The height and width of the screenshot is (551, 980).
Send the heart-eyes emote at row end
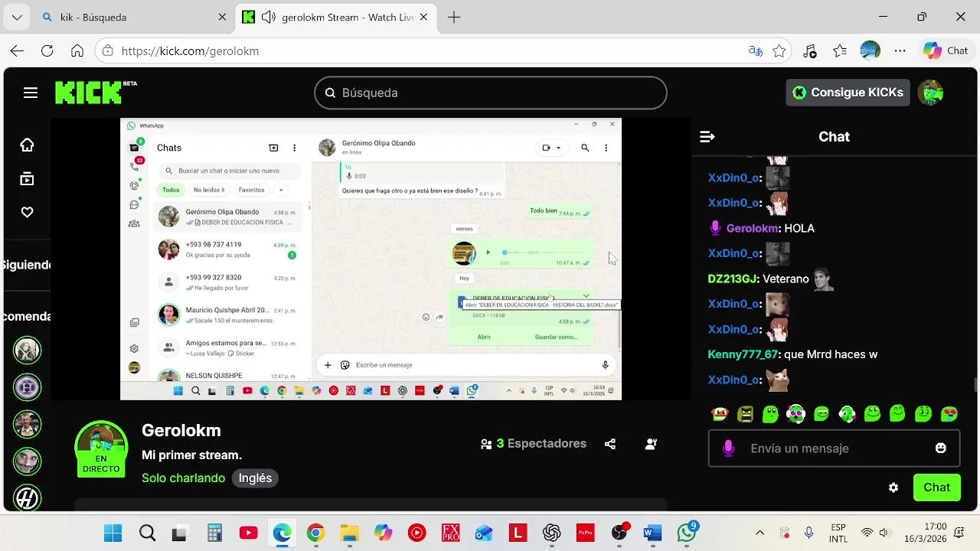coord(949,414)
